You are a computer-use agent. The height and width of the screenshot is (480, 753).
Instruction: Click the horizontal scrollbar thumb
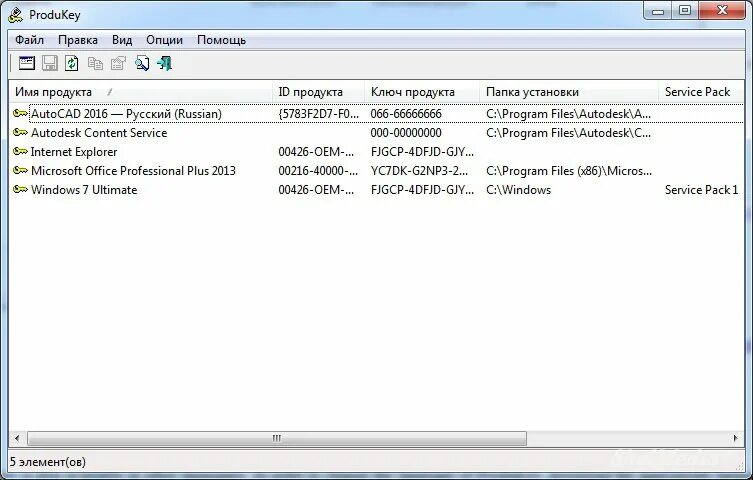tap(277, 438)
